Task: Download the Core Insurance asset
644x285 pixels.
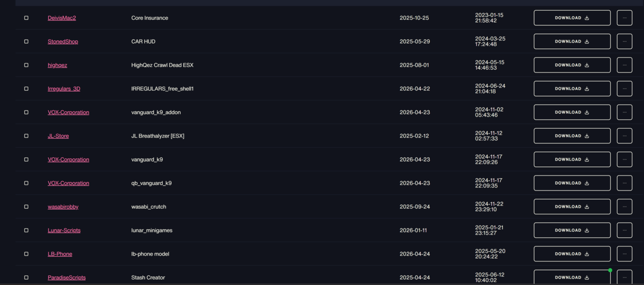Action: 572,18
